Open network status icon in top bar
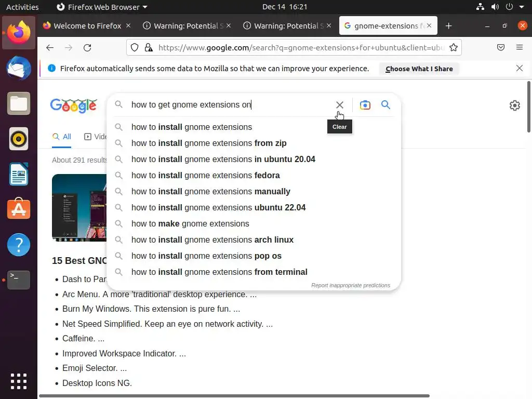Viewport: 532px width, 399px height. (x=480, y=7)
